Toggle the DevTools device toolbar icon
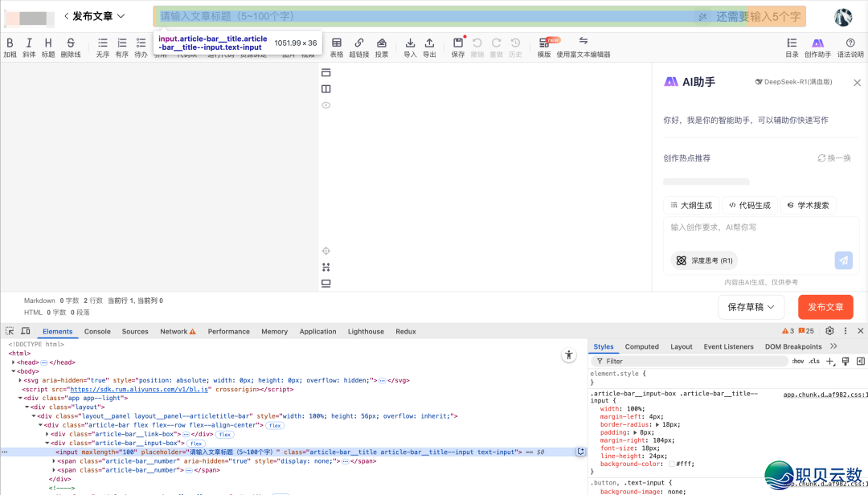 click(x=26, y=331)
